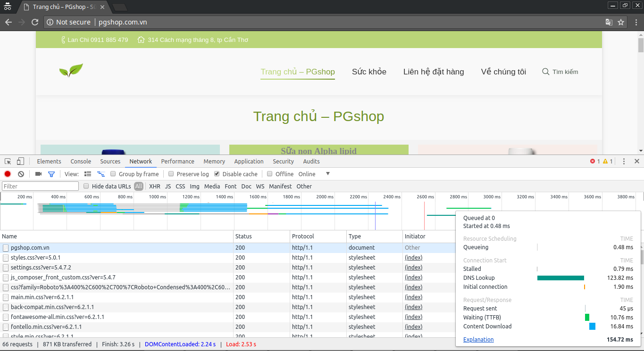Viewport: 644px width, 351px height.
Task: Click the browser forward arrow
Action: (x=22, y=22)
